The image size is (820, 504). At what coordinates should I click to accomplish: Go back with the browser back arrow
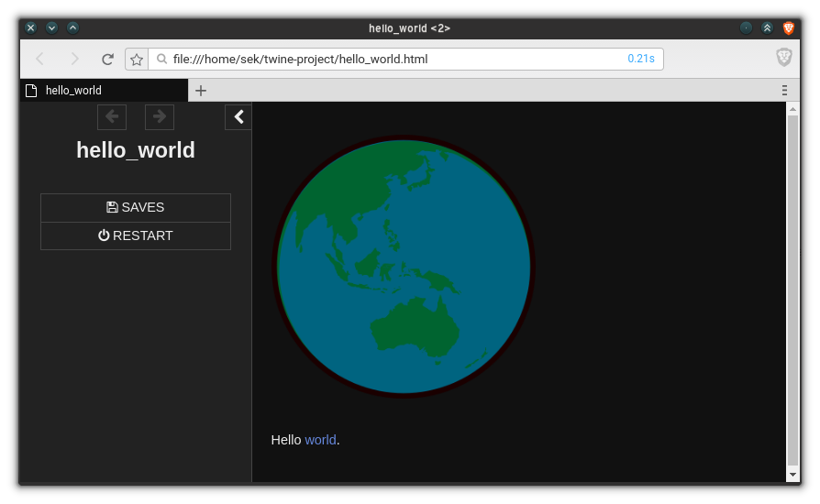[x=39, y=60]
